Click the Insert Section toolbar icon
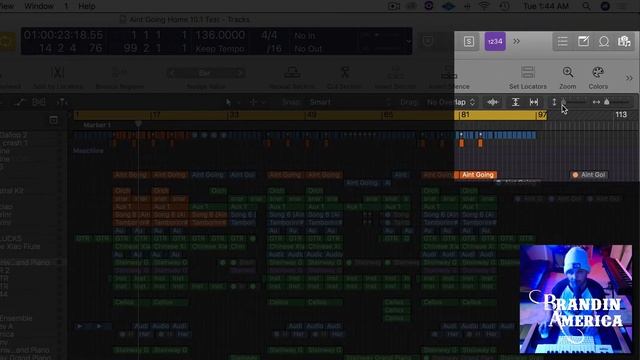The width and height of the screenshot is (640, 360). coord(395,73)
